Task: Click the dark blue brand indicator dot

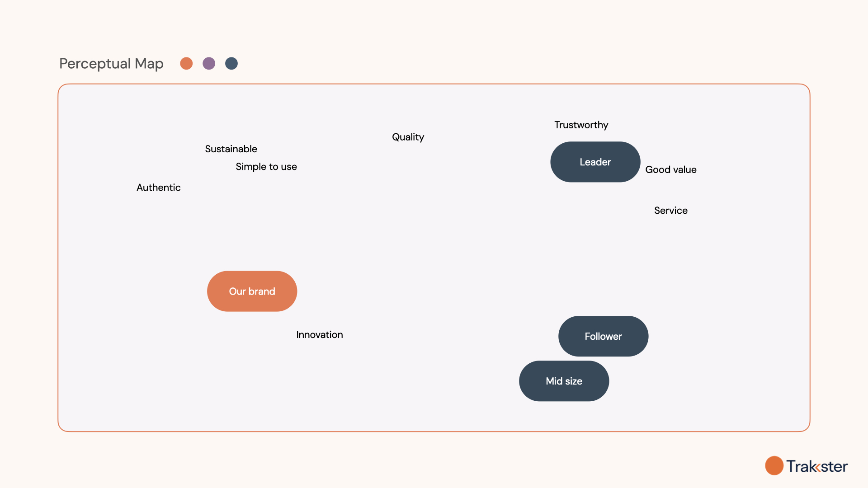Action: [x=231, y=63]
